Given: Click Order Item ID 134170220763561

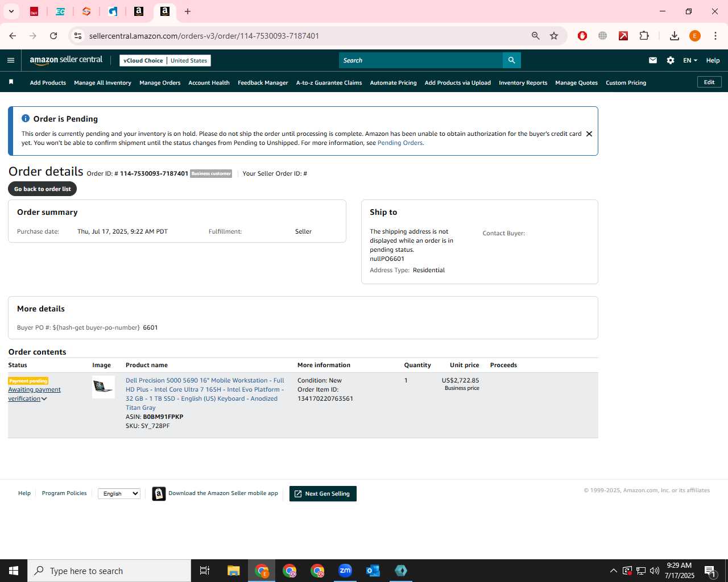Looking at the screenshot, I should pos(325,399).
